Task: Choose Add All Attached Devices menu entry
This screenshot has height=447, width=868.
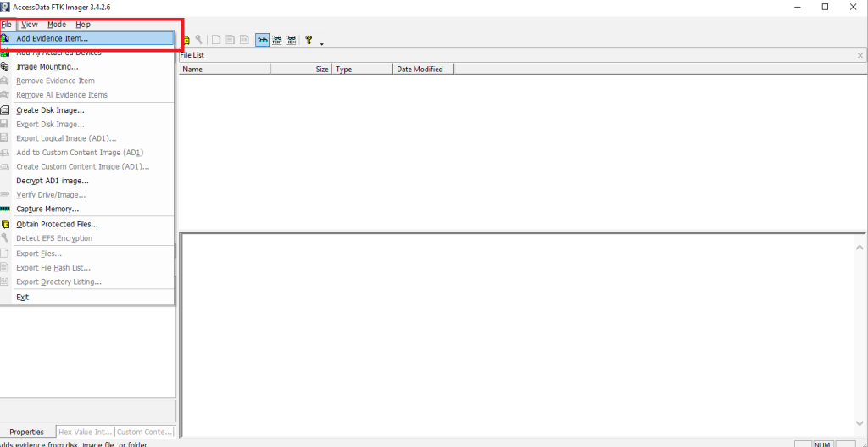Action: (x=87, y=53)
